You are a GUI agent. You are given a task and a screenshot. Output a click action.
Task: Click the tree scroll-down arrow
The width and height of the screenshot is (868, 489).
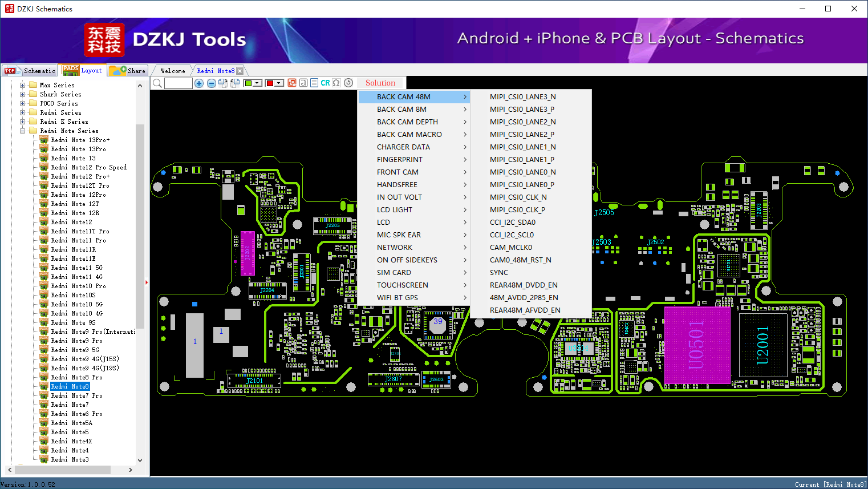[140, 460]
